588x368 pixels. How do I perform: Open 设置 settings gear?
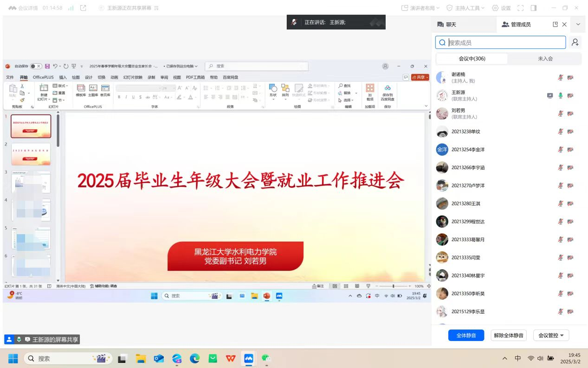coord(501,8)
